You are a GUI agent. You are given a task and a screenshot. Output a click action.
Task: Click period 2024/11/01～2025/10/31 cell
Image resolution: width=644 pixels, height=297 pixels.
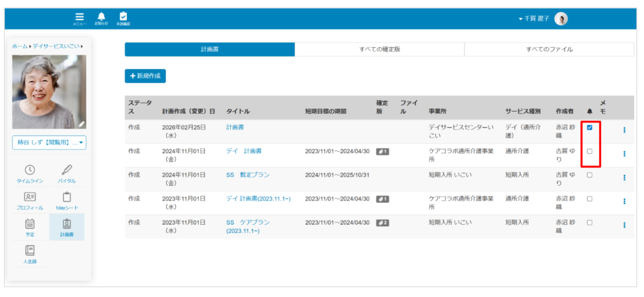click(x=337, y=175)
